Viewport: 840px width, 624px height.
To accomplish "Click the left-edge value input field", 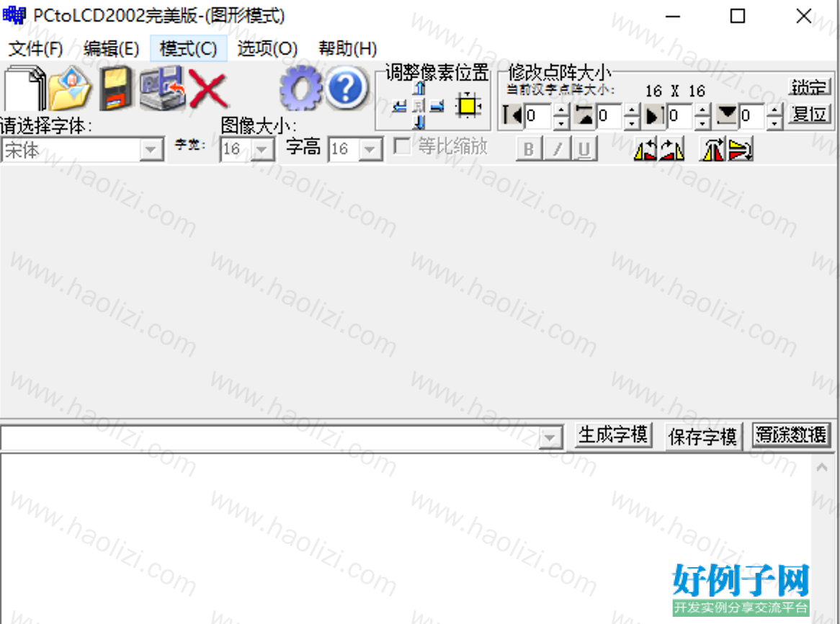I will [538, 116].
